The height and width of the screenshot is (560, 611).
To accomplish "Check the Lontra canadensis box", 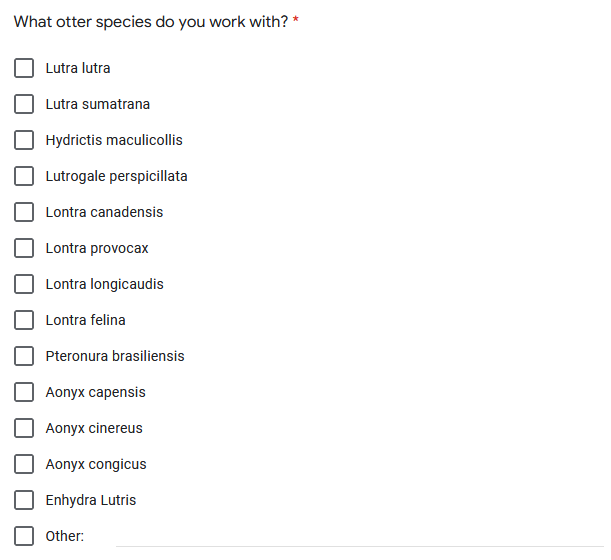I will point(24,213).
